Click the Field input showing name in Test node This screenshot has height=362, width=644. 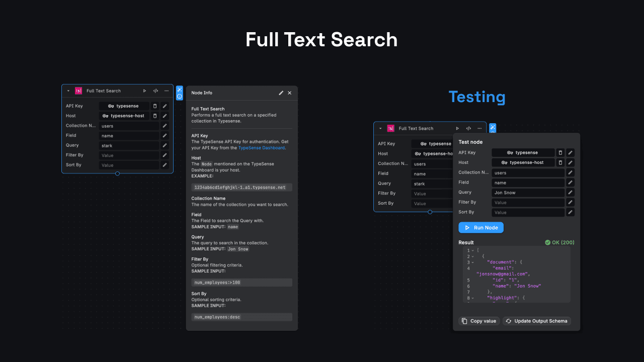(528, 183)
